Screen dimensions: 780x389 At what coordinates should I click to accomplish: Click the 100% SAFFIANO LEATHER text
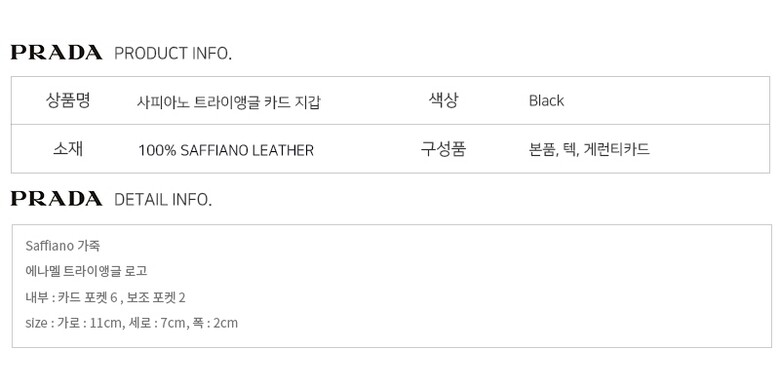click(226, 150)
